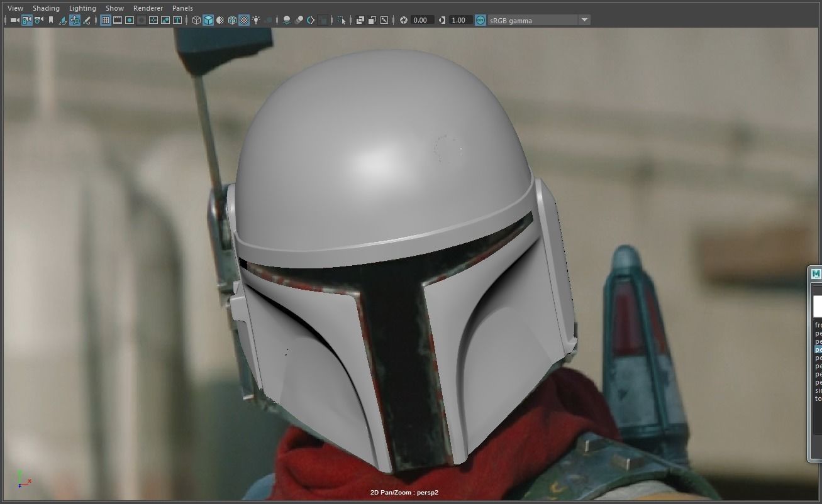Enable Wireframe shading mode
Screen dimensions: 822x504
[x=196, y=20]
